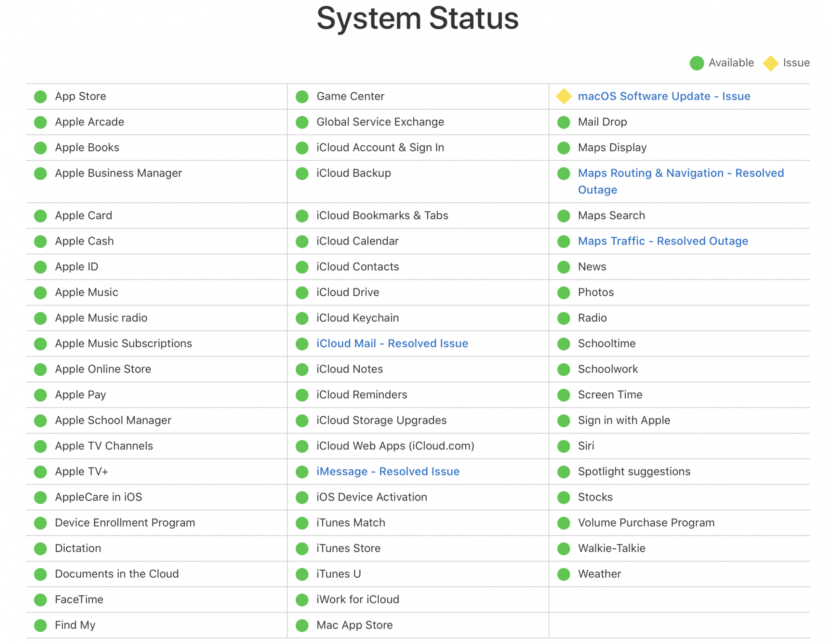
Task: Click the green Available legend circle
Action: coord(697,63)
